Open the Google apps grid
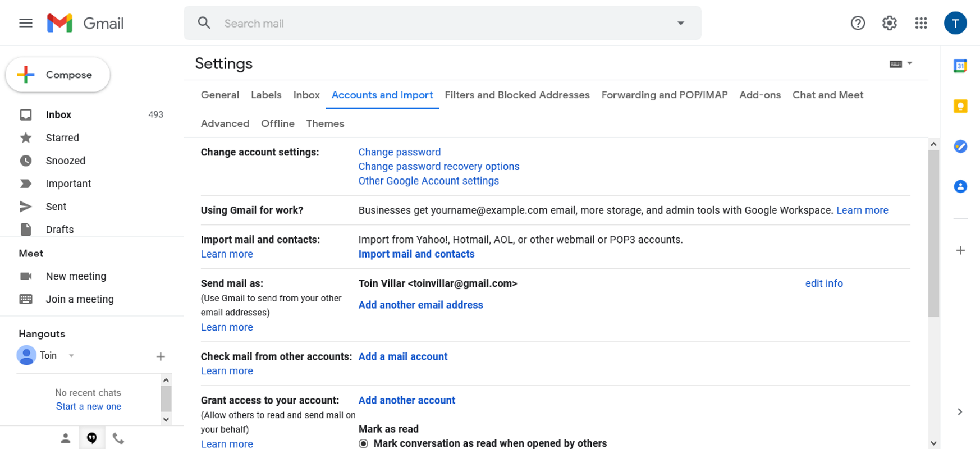The height and width of the screenshot is (449, 980). (921, 23)
